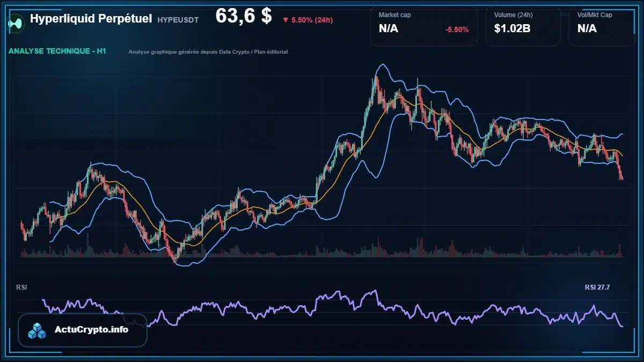Click the ActuCrypto cube logo icon

tap(38, 330)
